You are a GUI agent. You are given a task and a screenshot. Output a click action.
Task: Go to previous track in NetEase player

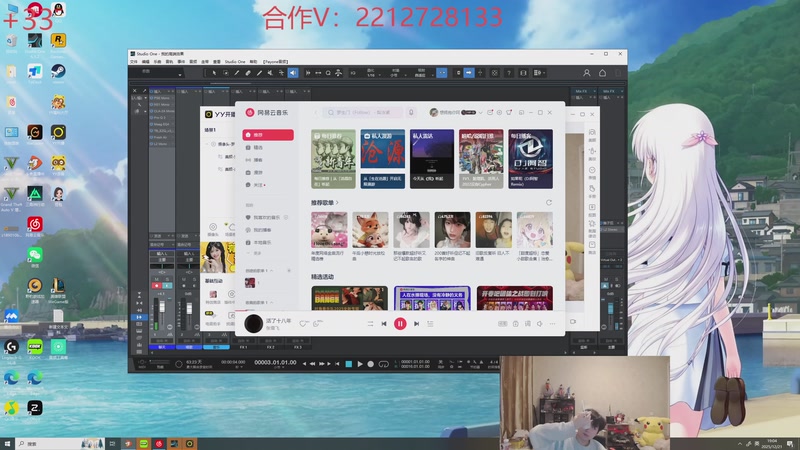384,323
